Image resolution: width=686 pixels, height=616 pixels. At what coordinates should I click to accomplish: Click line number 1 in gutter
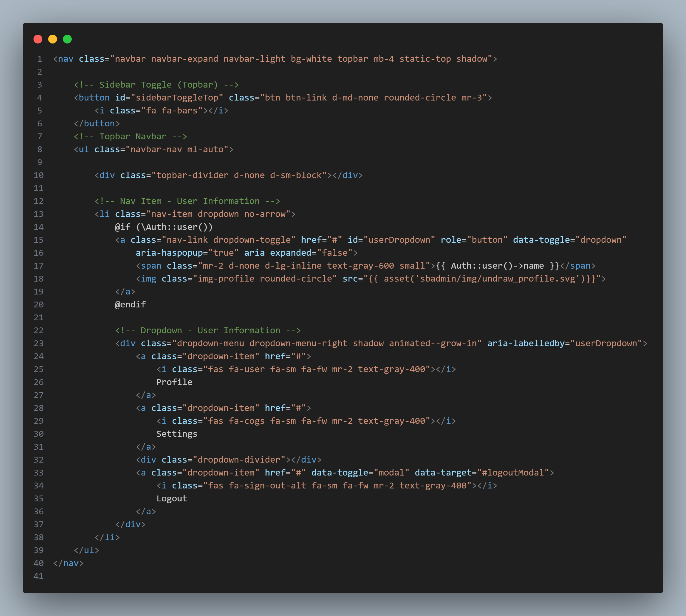coord(40,59)
